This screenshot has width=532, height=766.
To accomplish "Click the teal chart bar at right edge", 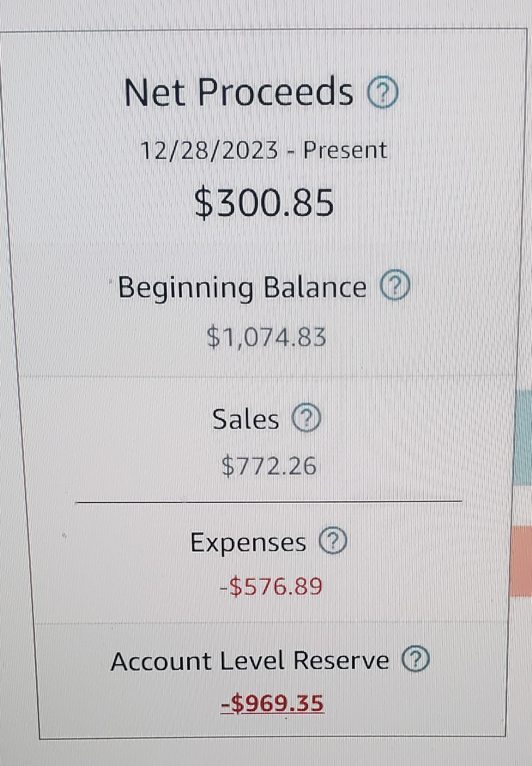I will (x=523, y=438).
